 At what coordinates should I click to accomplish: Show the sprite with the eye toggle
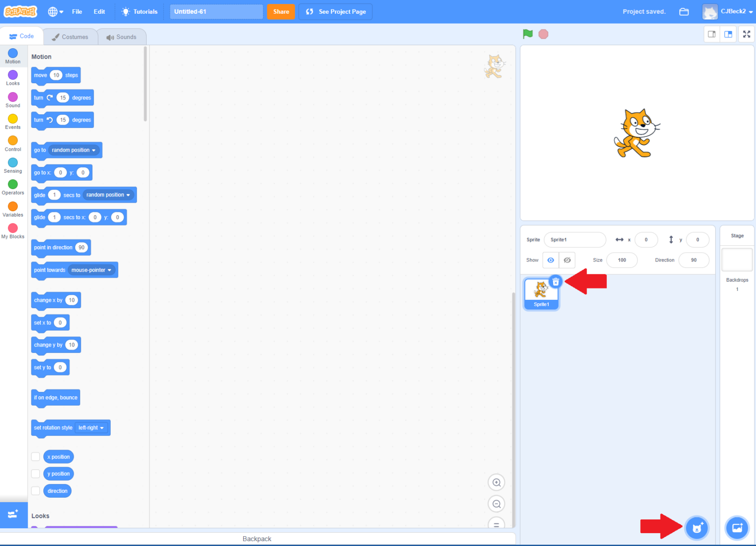(x=550, y=260)
